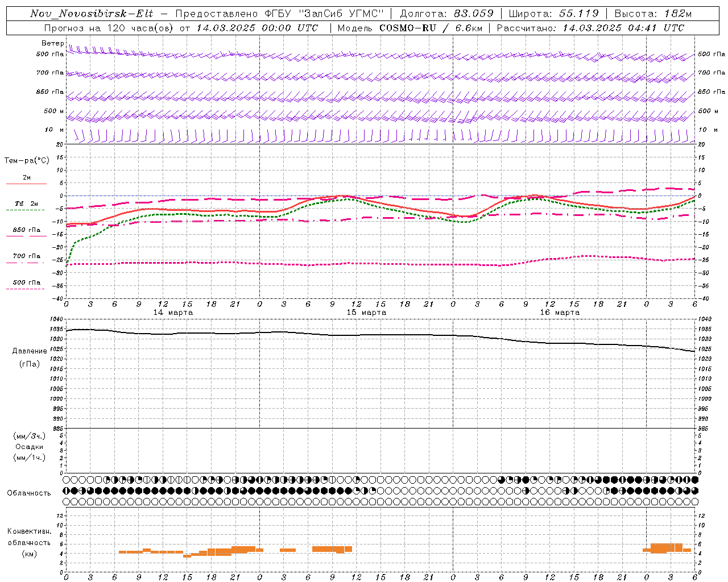Viewport: 728px width, 582px height.
Task: Click the 2м entry in temperature legend
Action: point(26,177)
